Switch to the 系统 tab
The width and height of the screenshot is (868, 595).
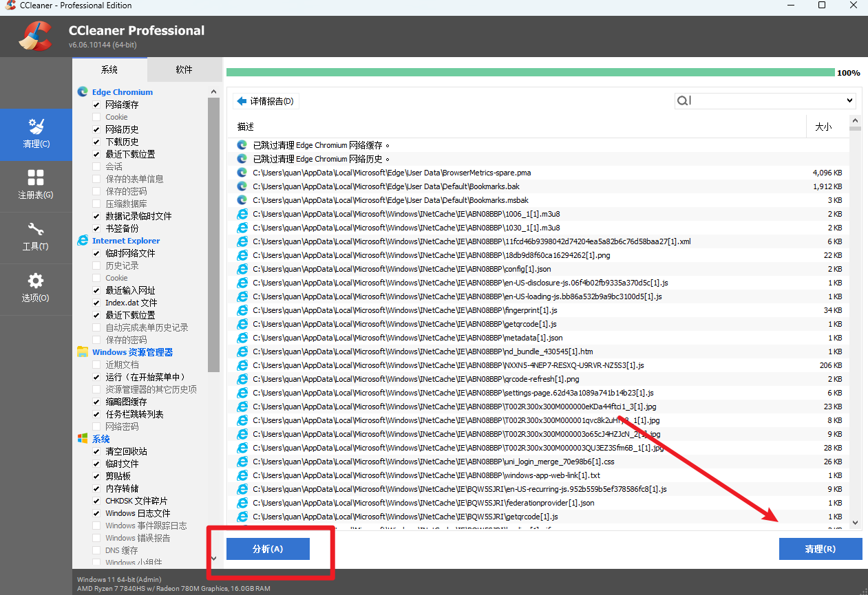[x=109, y=69]
